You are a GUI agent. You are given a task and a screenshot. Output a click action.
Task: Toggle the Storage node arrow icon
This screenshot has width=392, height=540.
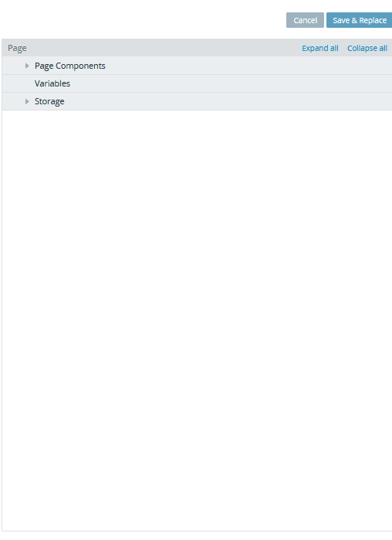[27, 102]
